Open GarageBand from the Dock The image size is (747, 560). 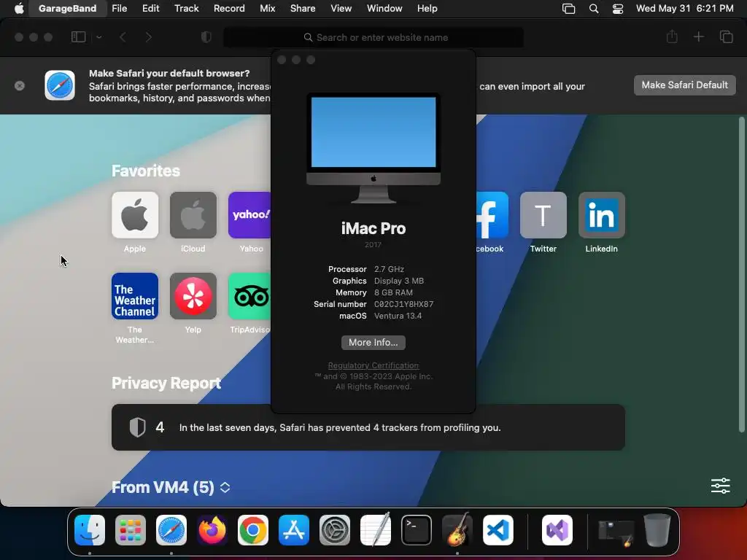(457, 529)
